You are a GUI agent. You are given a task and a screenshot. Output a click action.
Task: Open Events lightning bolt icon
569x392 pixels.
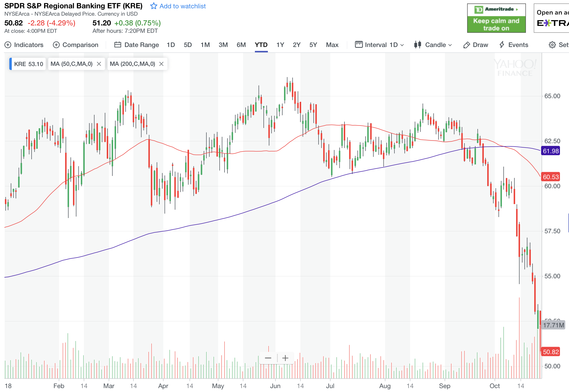pos(502,45)
